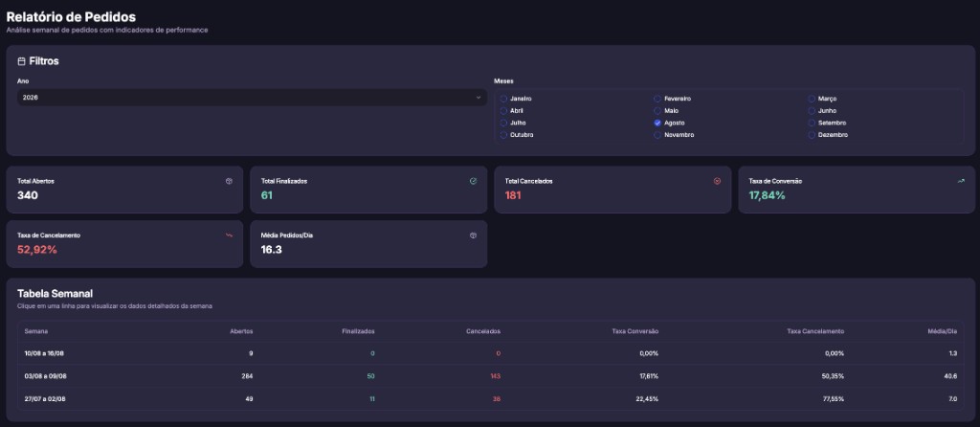Click the 17,84% conversion rate value
The width and height of the screenshot is (980, 427).
pyautogui.click(x=767, y=195)
